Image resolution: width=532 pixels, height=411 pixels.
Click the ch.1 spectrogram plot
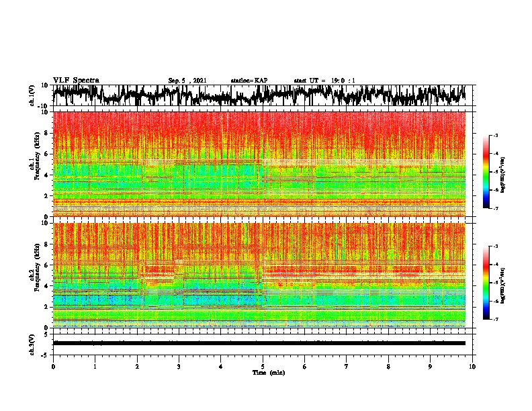(259, 164)
